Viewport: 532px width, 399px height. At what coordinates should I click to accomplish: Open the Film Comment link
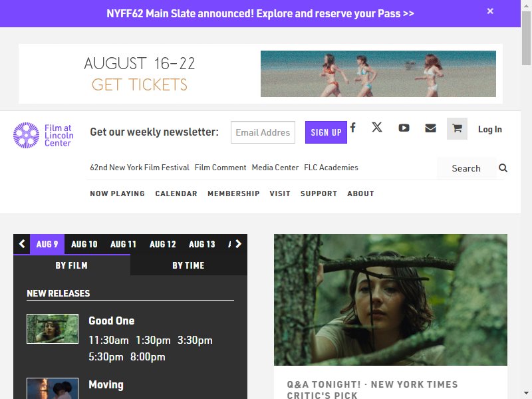click(221, 168)
